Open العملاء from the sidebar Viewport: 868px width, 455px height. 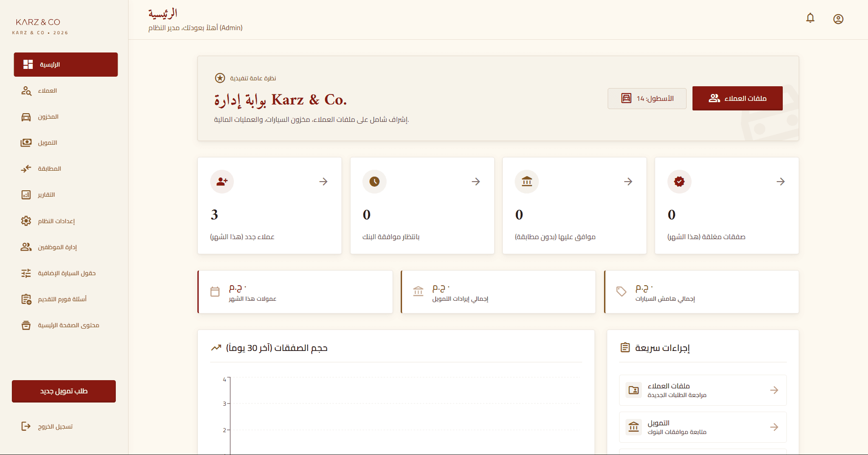(x=66, y=90)
